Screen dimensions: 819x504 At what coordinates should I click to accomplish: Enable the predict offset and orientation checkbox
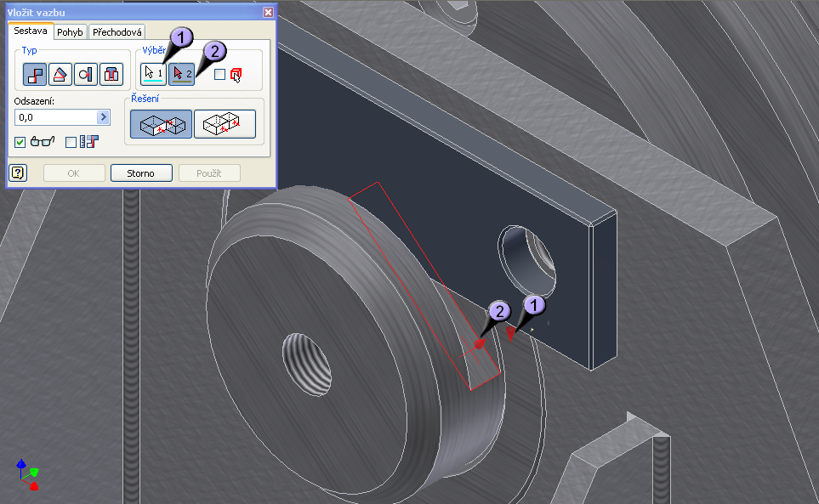pos(71,142)
